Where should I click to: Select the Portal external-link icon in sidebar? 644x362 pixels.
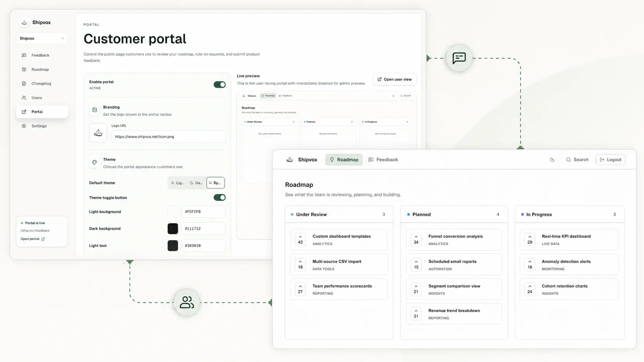pos(24,112)
